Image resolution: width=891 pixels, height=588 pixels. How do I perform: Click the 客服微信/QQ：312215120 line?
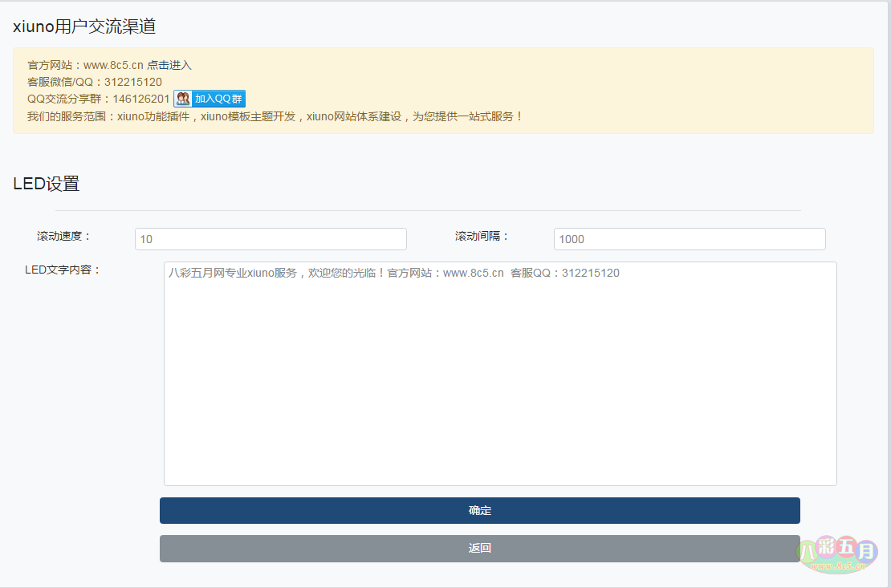(95, 83)
